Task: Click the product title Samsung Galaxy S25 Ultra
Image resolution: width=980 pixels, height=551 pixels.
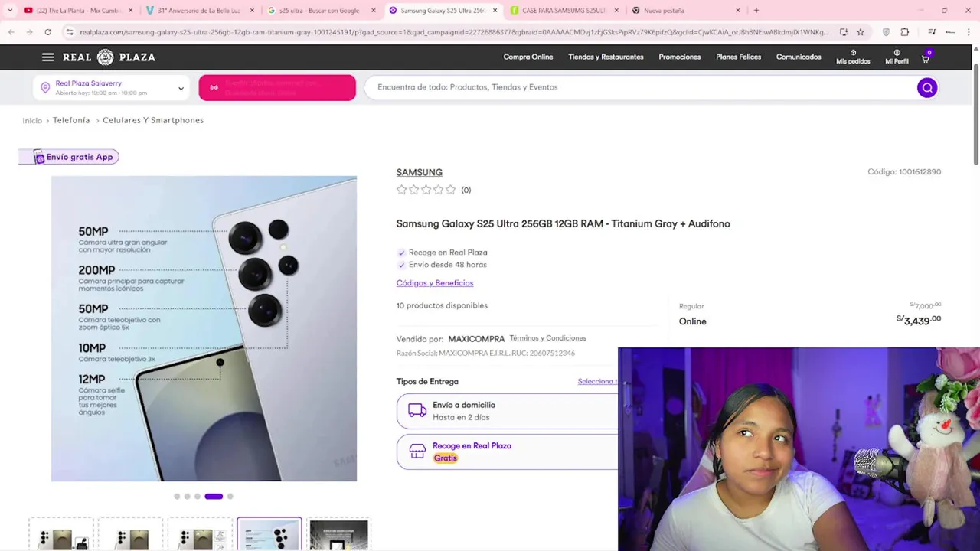Action: pyautogui.click(x=563, y=223)
